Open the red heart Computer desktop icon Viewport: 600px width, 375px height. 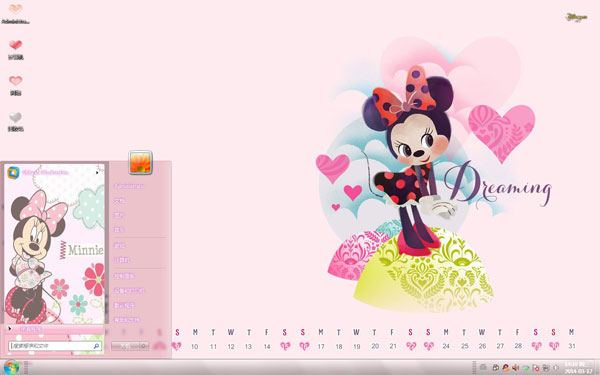coord(15,49)
